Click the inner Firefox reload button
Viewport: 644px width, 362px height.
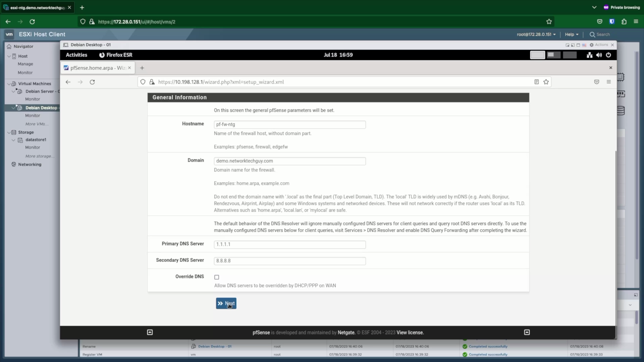pos(92,82)
